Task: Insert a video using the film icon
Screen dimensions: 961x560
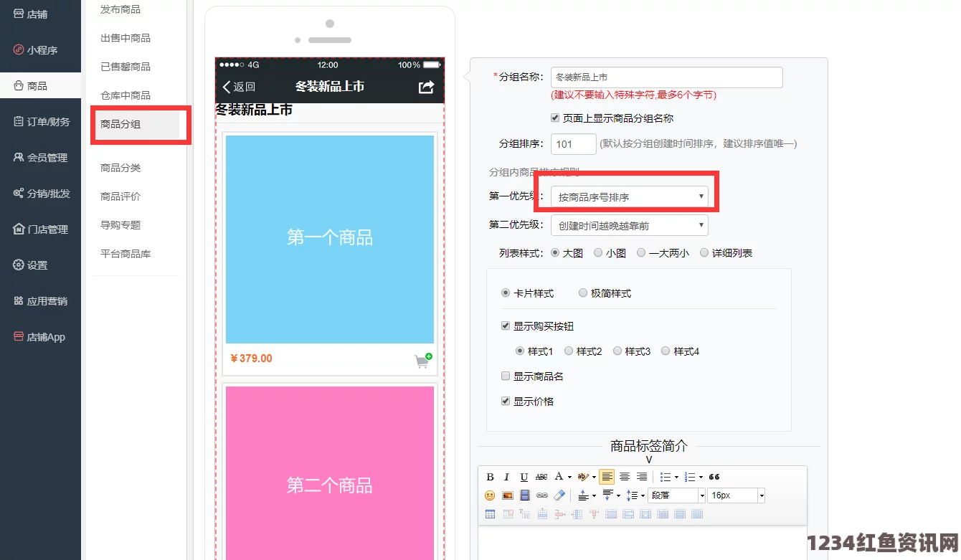Action: click(525, 495)
